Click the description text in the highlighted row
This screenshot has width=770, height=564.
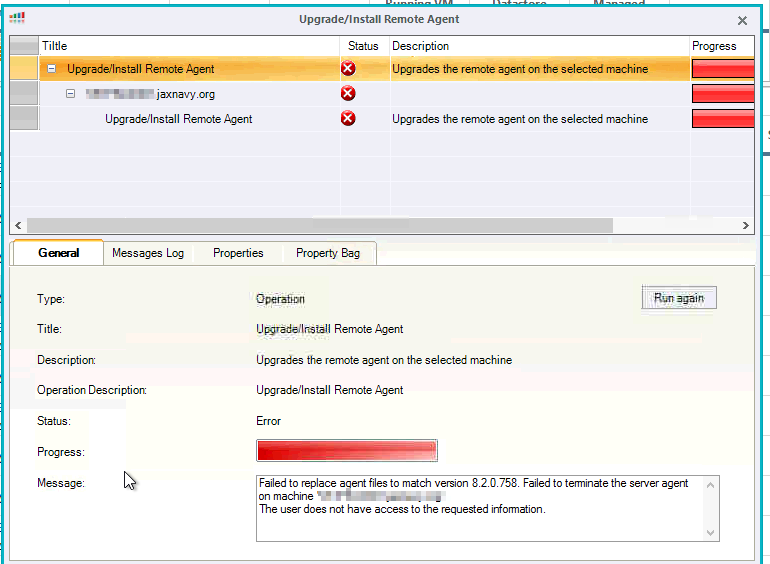pyautogui.click(x=520, y=69)
